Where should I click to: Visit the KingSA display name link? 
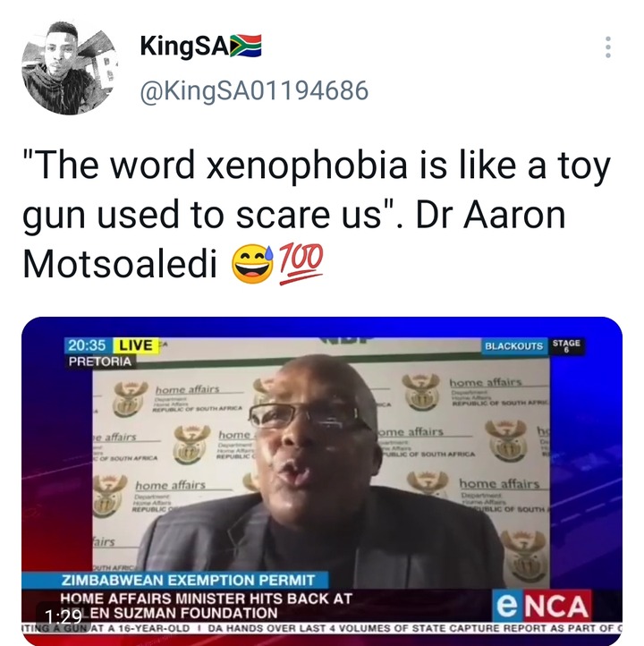pos(184,46)
